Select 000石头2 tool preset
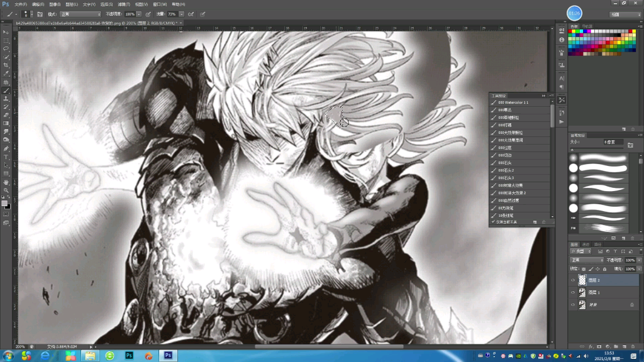This screenshot has height=362, width=644. [520, 170]
